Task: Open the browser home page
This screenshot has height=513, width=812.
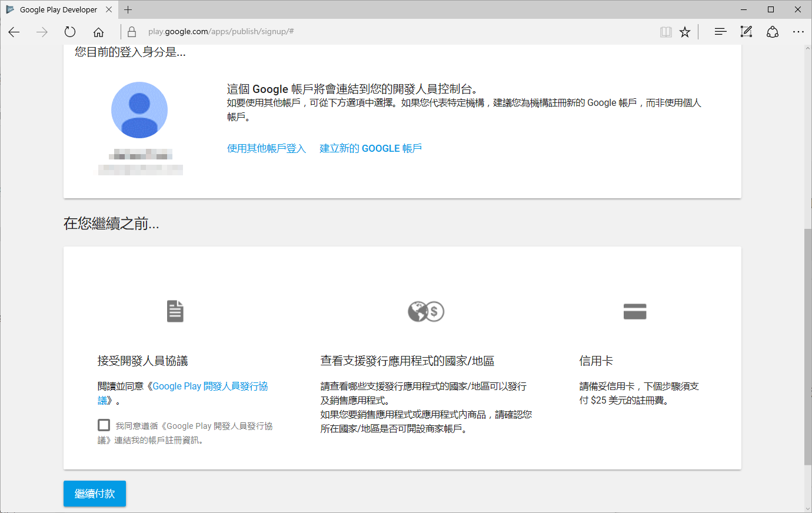Action: [98, 32]
